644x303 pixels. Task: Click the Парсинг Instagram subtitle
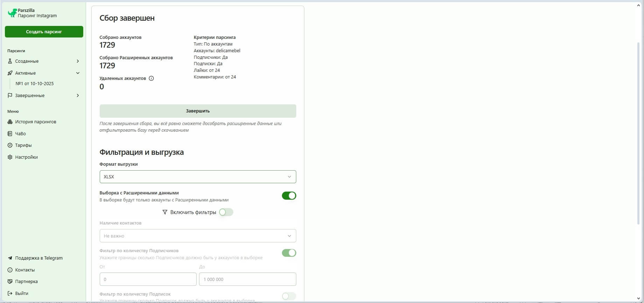[37, 16]
